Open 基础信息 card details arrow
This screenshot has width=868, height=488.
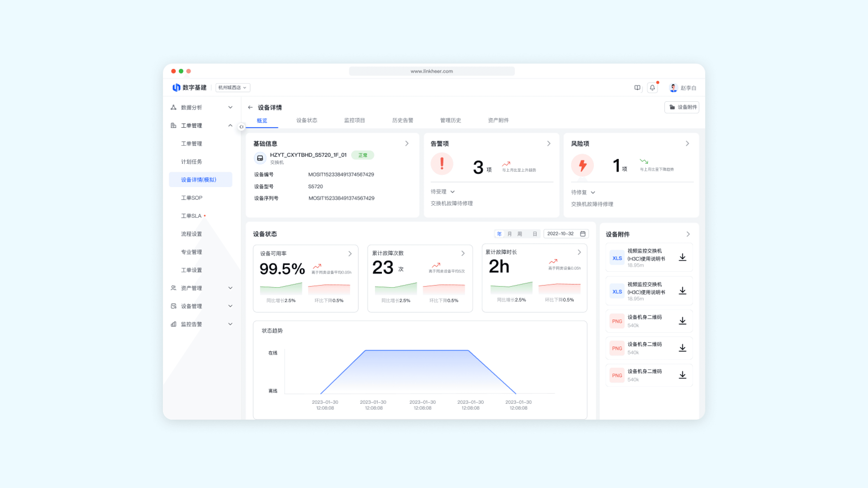407,144
